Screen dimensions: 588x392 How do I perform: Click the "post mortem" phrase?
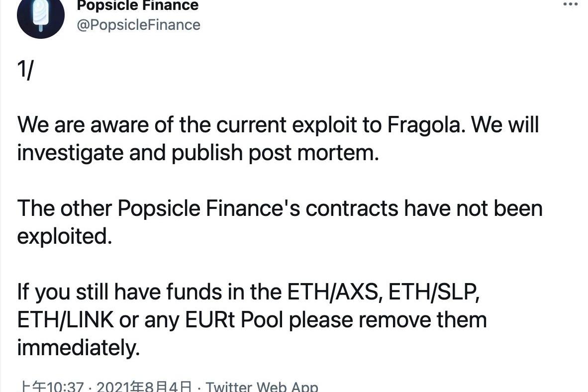click(x=313, y=153)
